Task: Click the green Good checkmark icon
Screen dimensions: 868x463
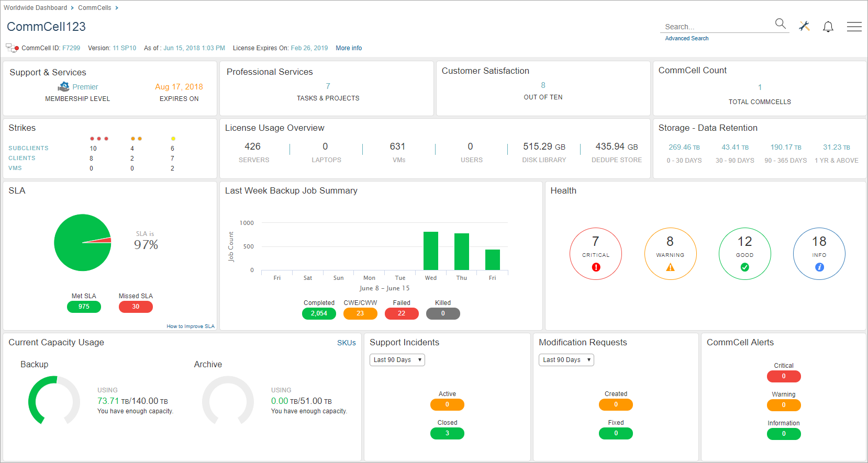Action: (x=744, y=267)
